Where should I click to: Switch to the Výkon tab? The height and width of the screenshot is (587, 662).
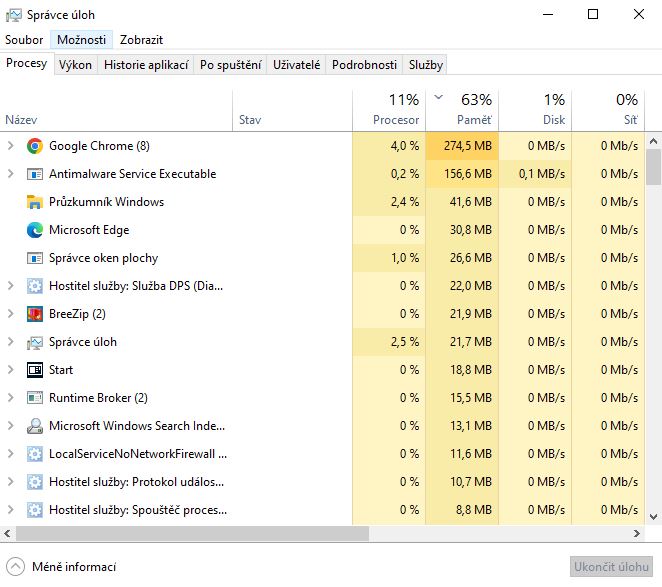[x=75, y=64]
